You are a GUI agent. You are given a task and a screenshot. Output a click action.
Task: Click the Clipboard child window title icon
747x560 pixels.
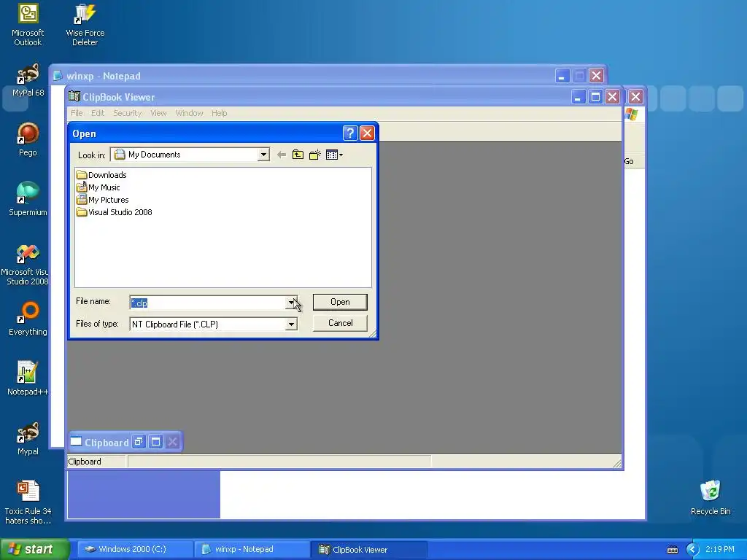click(x=76, y=442)
